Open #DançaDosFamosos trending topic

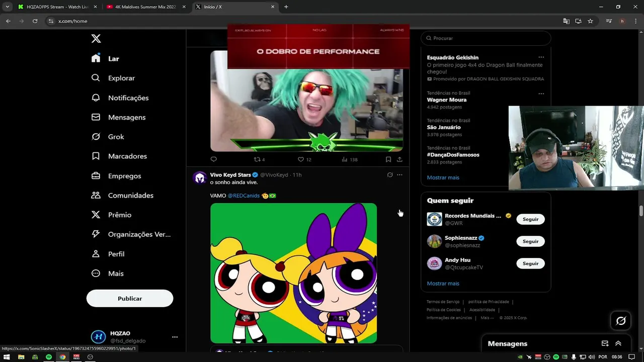(453, 155)
